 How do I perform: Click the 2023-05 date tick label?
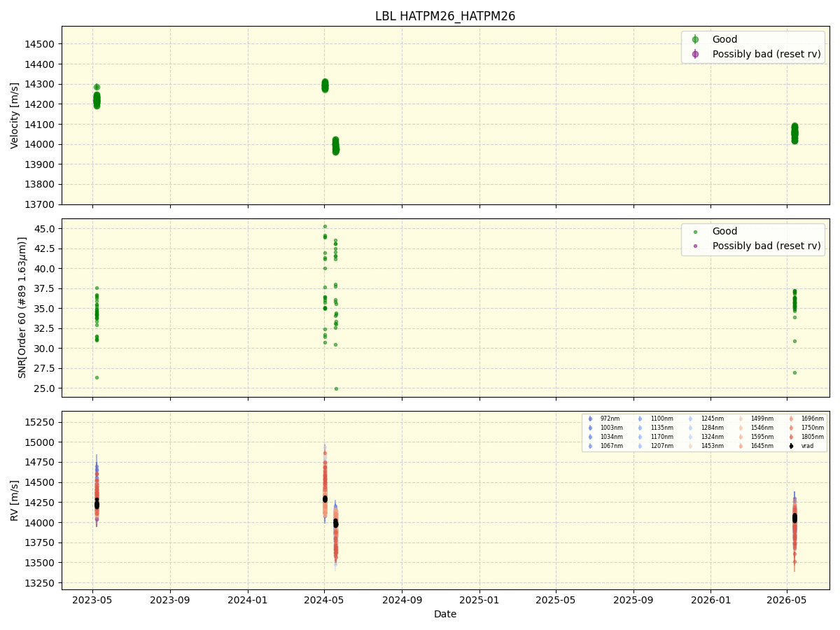point(92,599)
